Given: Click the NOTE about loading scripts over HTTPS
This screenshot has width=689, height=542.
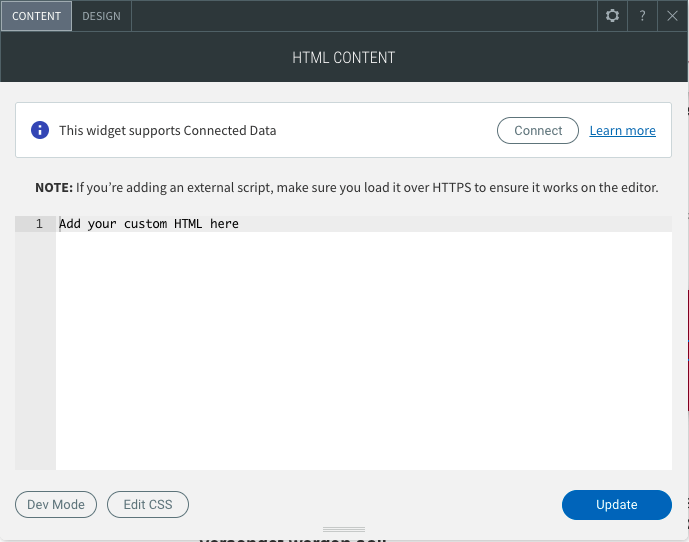Looking at the screenshot, I should (x=346, y=187).
